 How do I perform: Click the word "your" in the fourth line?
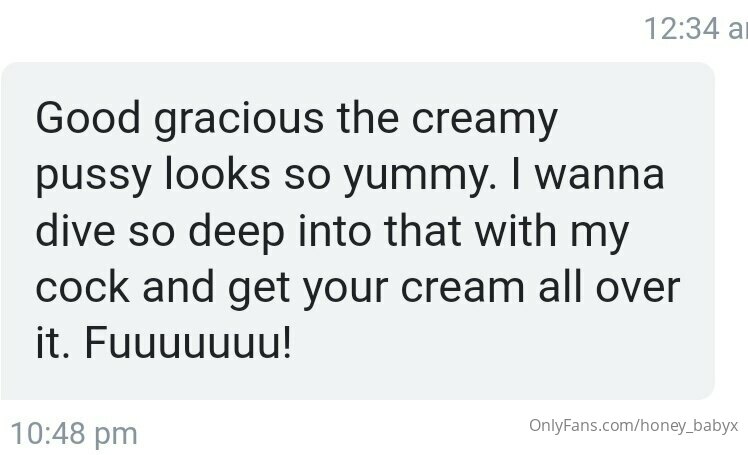[345, 290]
